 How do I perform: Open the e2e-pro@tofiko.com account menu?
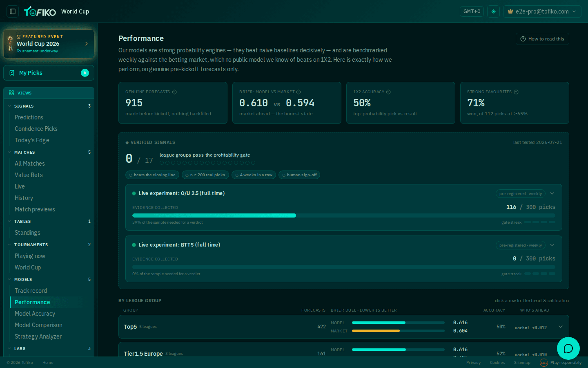542,11
